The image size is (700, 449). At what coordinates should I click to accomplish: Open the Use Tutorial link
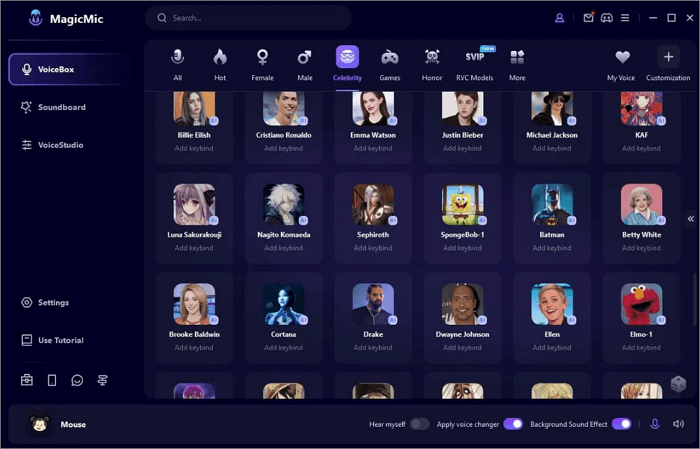pyautogui.click(x=60, y=340)
